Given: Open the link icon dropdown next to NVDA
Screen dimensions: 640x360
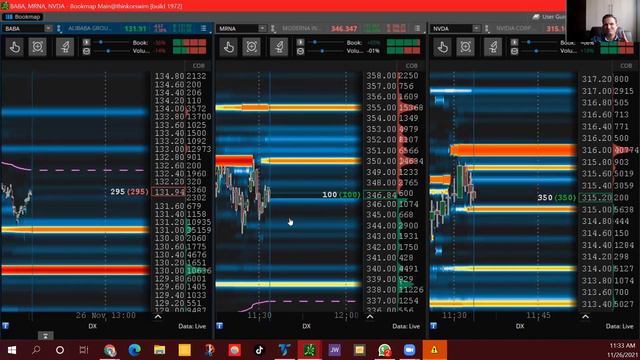Looking at the screenshot, I should [487, 29].
